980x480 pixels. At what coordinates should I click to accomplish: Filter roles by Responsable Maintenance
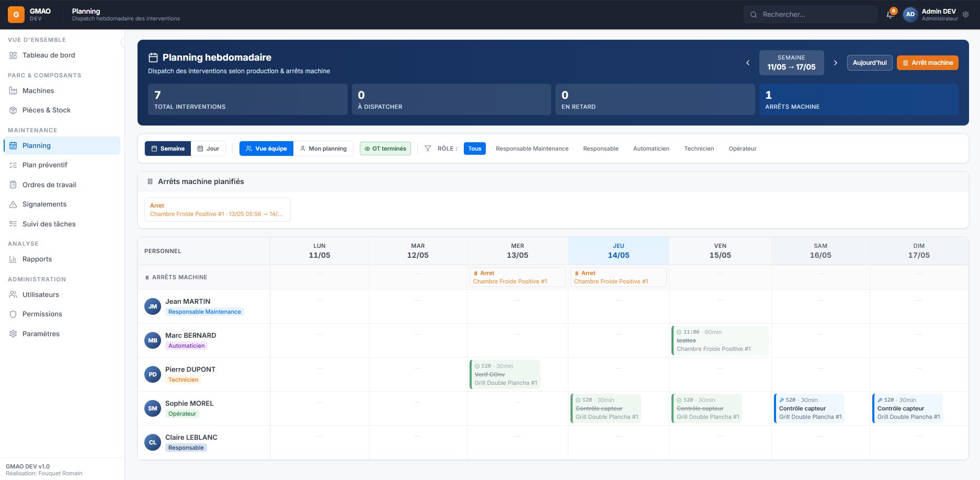532,148
